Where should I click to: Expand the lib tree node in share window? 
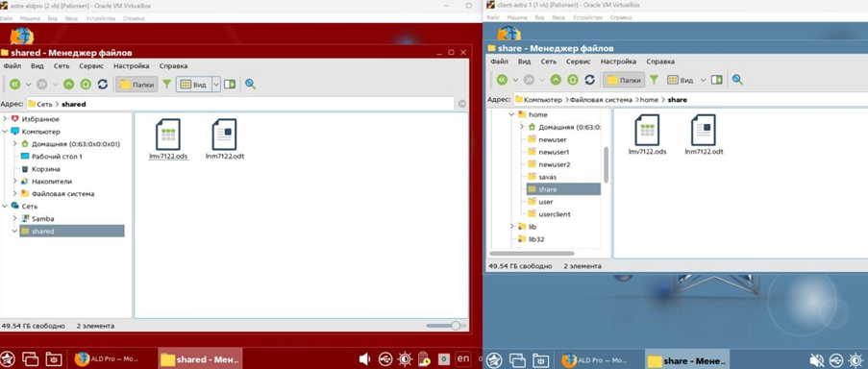[511, 226]
